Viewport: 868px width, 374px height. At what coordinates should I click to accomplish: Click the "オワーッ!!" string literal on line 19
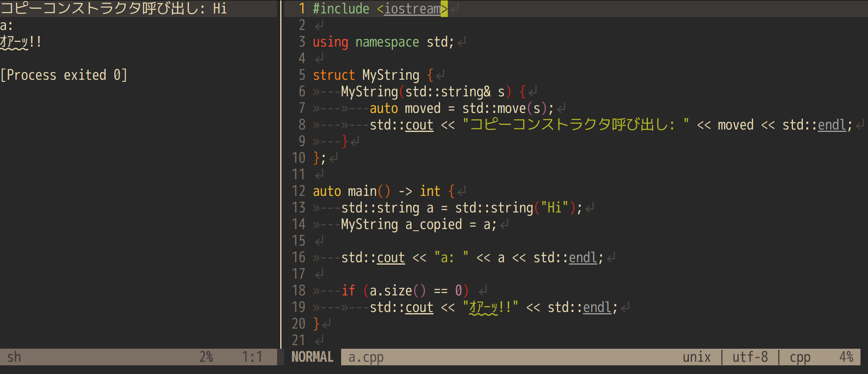[x=491, y=307]
